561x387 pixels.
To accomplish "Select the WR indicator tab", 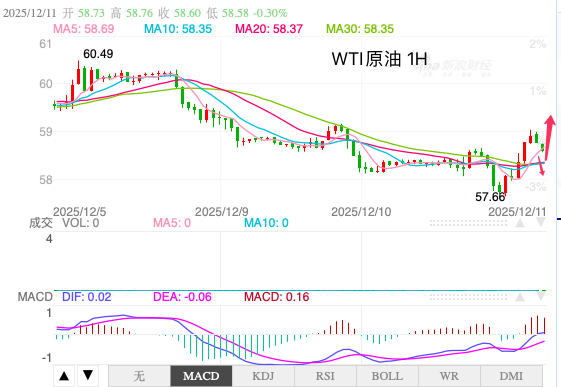I will tap(449, 376).
